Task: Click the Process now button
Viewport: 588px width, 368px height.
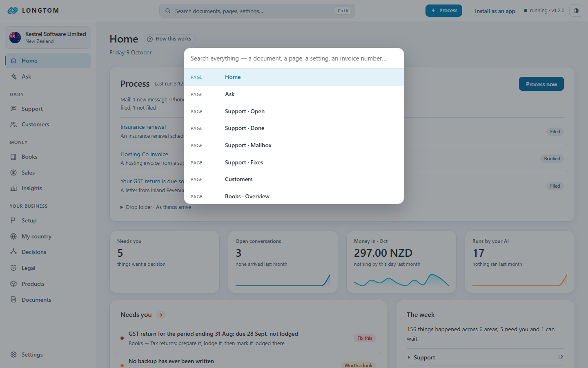Action: pos(541,84)
